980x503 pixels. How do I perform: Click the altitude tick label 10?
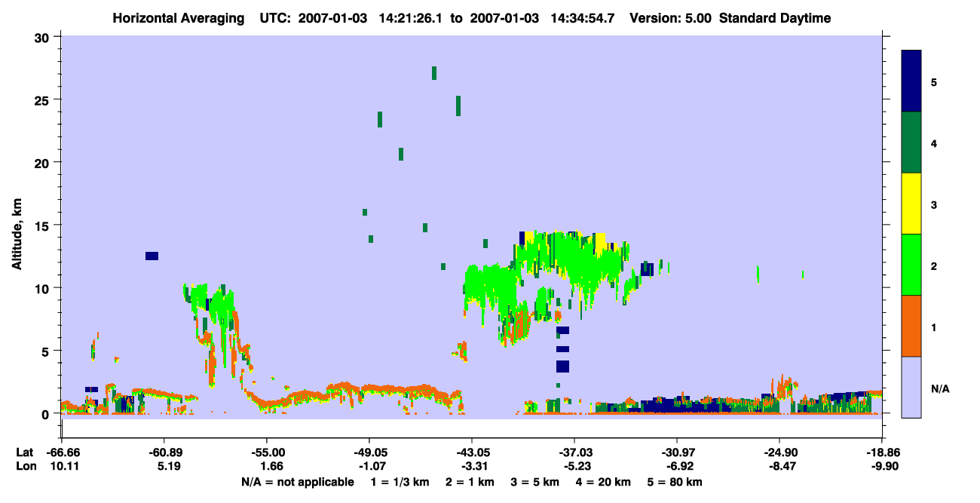click(44, 288)
